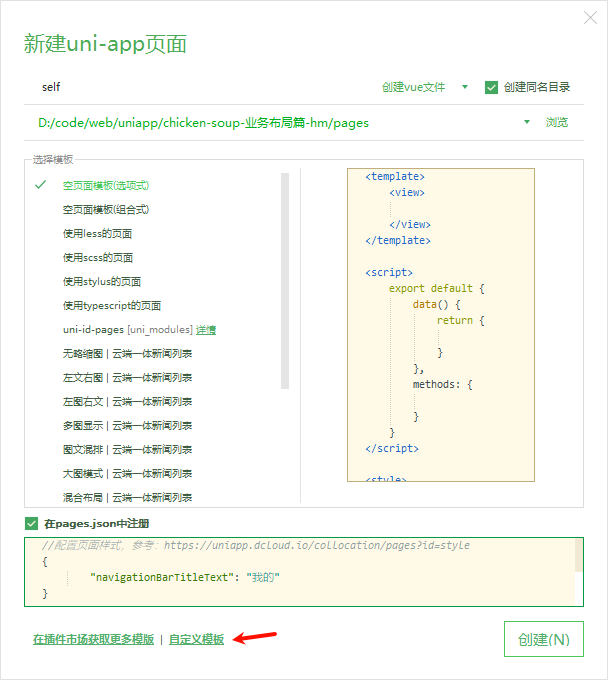This screenshot has height=680, width=608.
Task: Close the new uni-app page dialog
Action: click(590, 18)
